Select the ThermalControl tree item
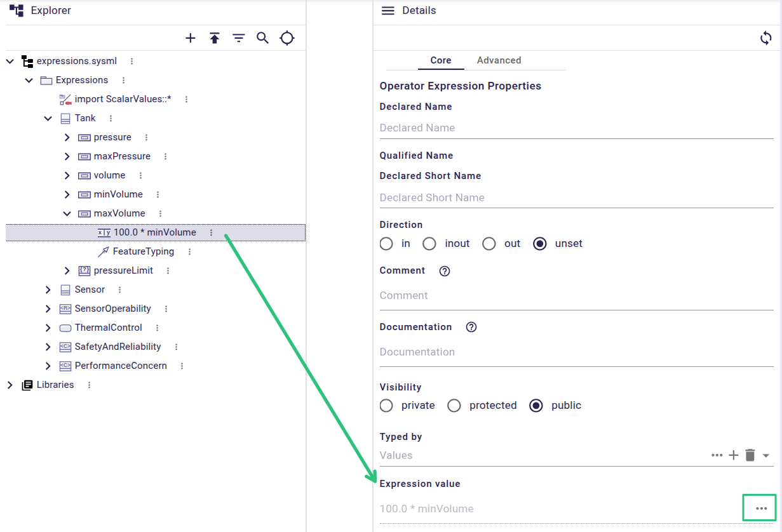The height and width of the screenshot is (532, 782). pos(109,328)
